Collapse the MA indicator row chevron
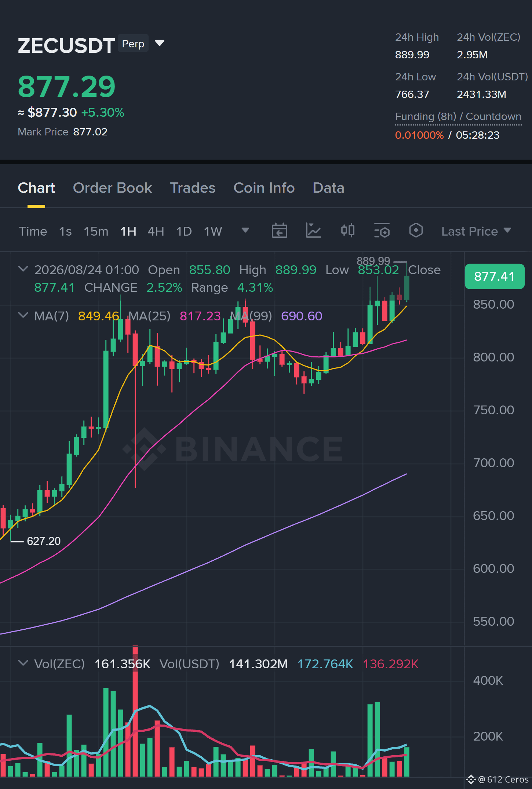The width and height of the screenshot is (532, 789). [23, 315]
